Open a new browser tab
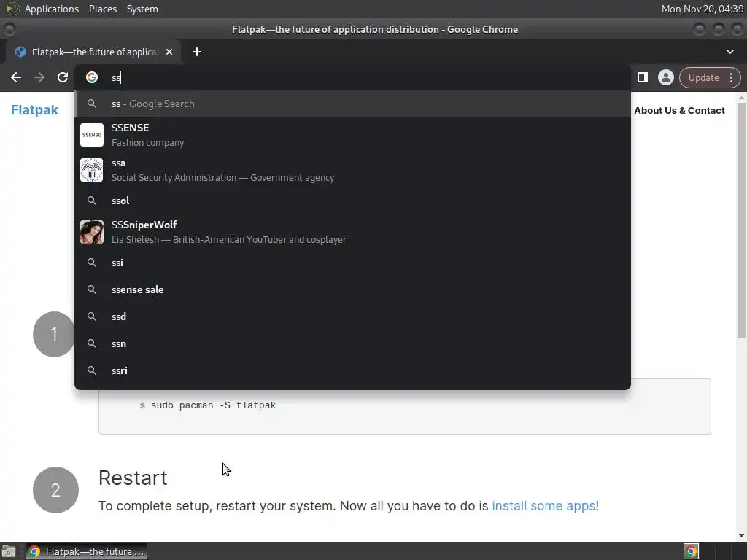 [197, 52]
